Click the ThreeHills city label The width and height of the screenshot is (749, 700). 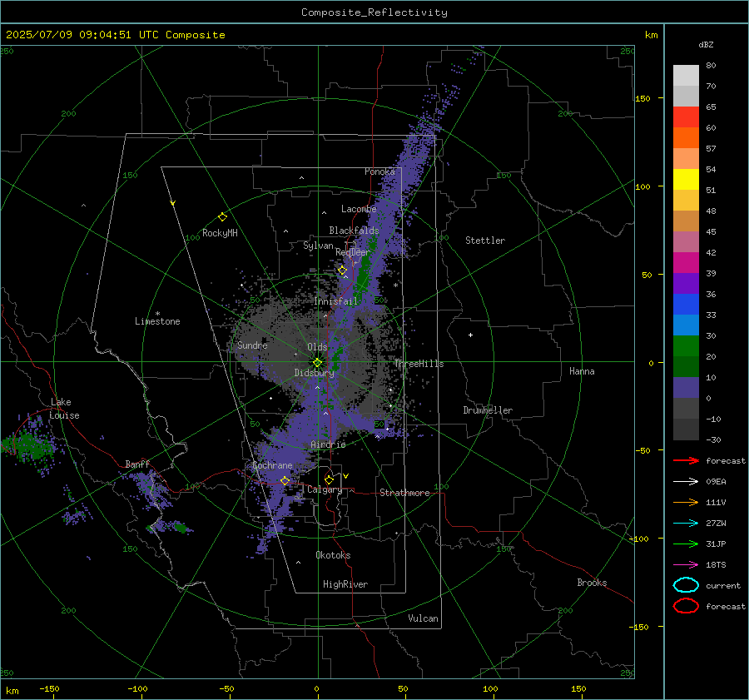pyautogui.click(x=419, y=364)
